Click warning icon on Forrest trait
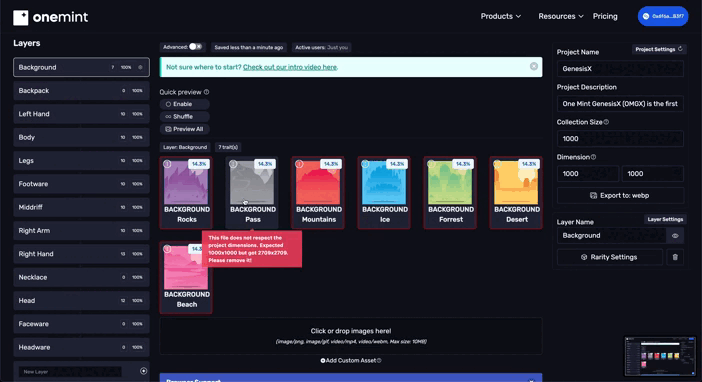 [431, 164]
